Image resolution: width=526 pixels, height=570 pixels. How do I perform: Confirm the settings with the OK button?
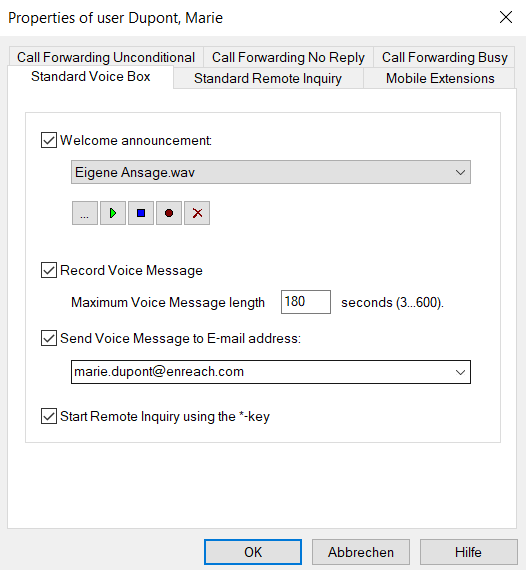pos(253,552)
